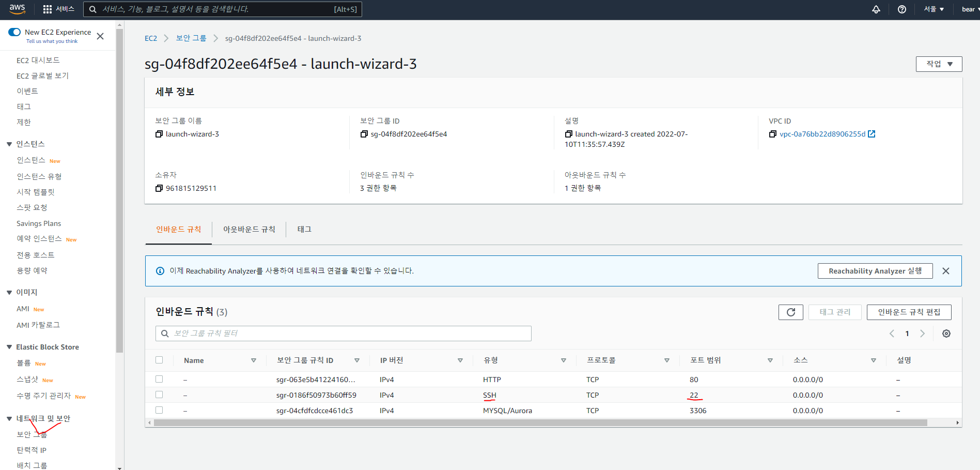980x470 pixels.
Task: Switch to 아웃바운드 규칙 tab
Action: 249,230
